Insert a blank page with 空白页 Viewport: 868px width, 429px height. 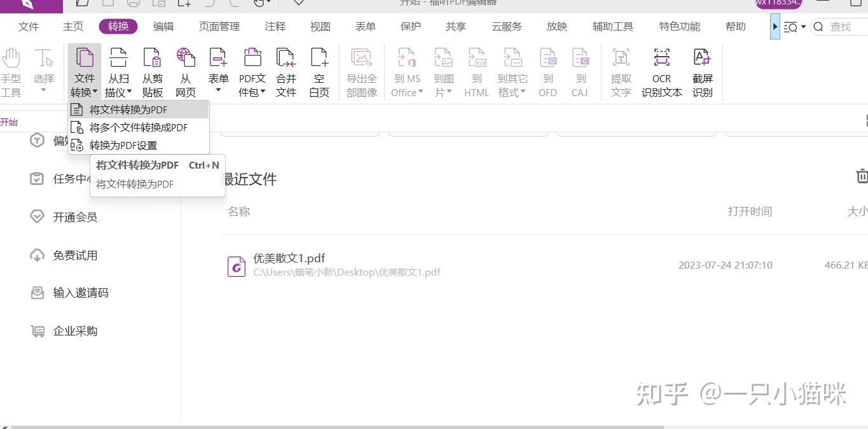point(319,70)
